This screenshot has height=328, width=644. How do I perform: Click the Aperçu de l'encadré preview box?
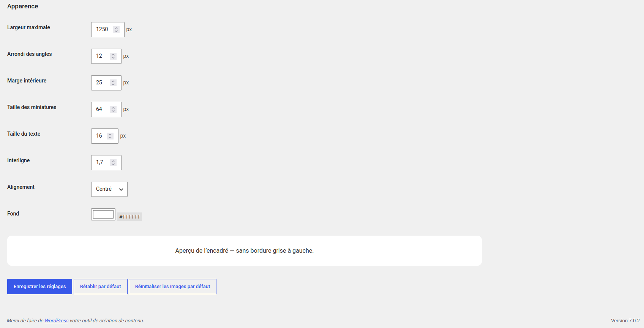[x=245, y=250]
